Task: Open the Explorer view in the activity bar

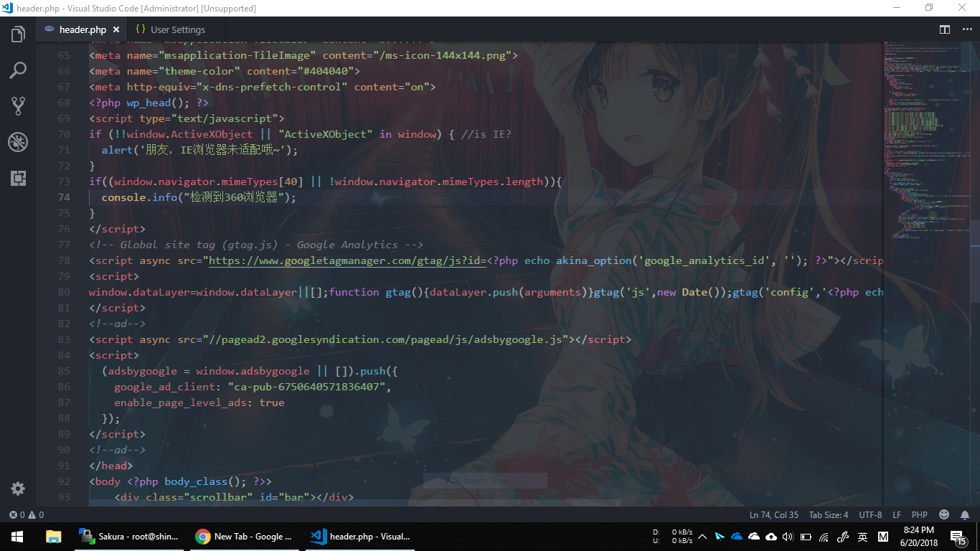Action: [x=18, y=34]
